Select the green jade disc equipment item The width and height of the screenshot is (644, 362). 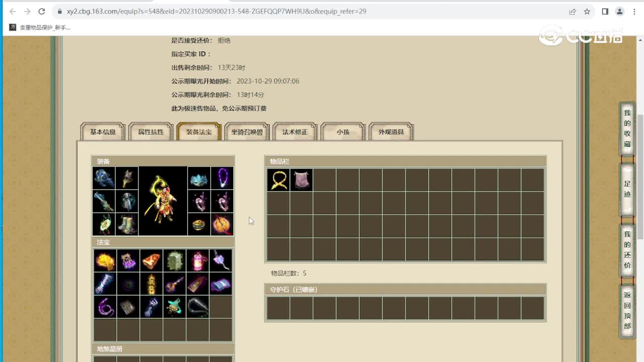[x=104, y=224]
